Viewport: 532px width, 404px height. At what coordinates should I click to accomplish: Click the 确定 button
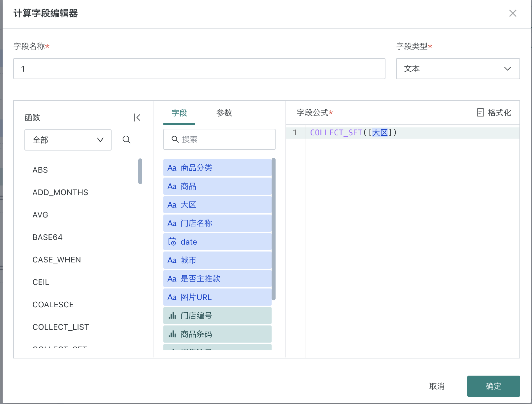493,386
